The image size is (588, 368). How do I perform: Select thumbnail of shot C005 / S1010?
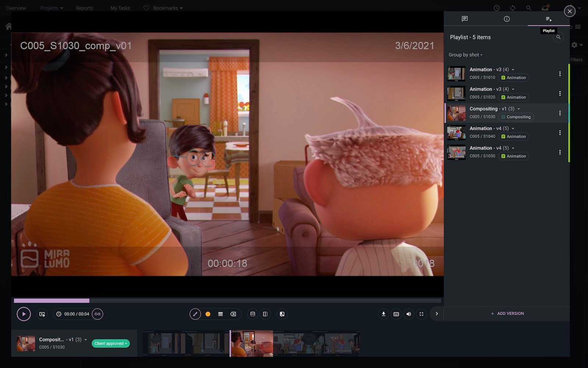[x=456, y=74]
